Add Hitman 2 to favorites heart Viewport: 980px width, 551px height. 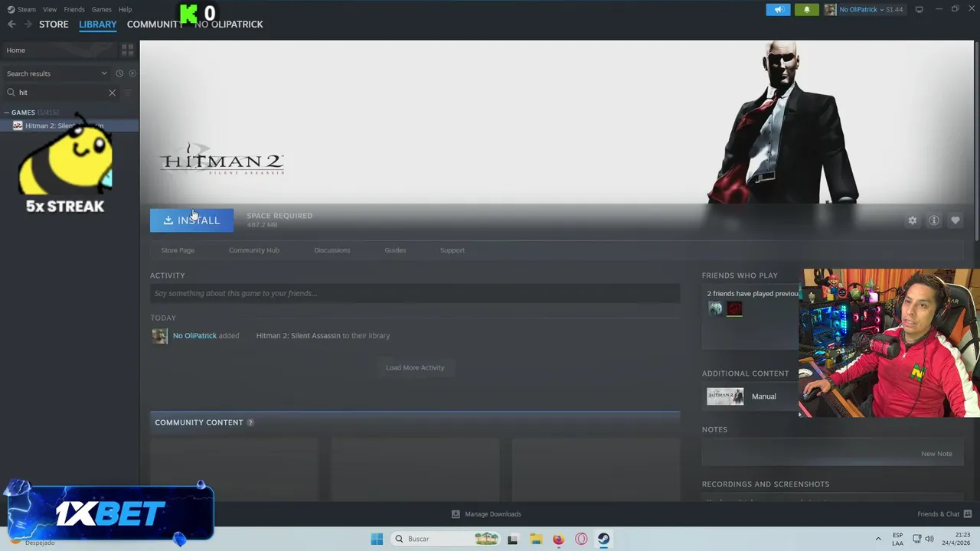pyautogui.click(x=955, y=220)
